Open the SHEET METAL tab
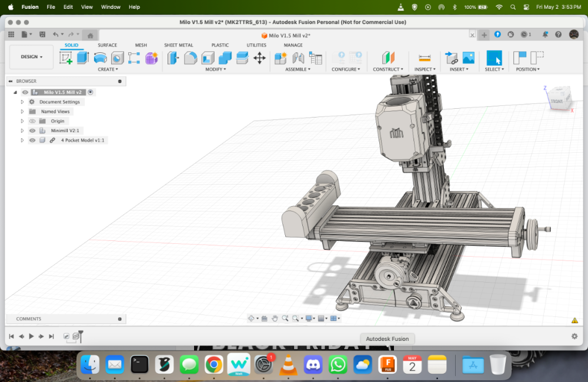 (x=179, y=45)
